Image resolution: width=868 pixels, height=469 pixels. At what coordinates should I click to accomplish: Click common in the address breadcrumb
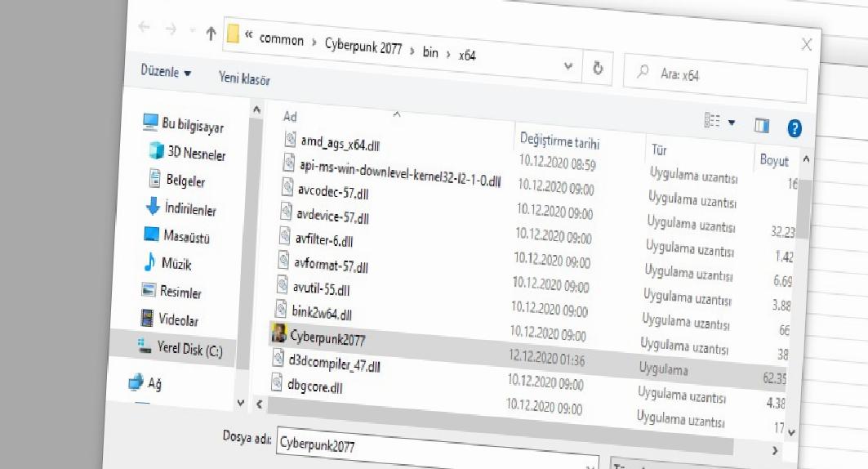point(281,39)
